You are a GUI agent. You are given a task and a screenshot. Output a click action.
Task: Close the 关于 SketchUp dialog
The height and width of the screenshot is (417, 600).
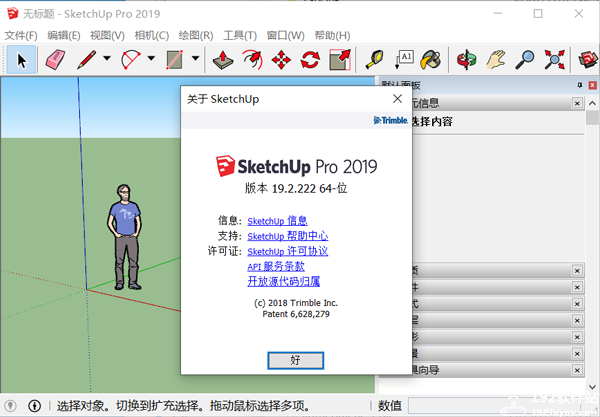pyautogui.click(x=398, y=99)
